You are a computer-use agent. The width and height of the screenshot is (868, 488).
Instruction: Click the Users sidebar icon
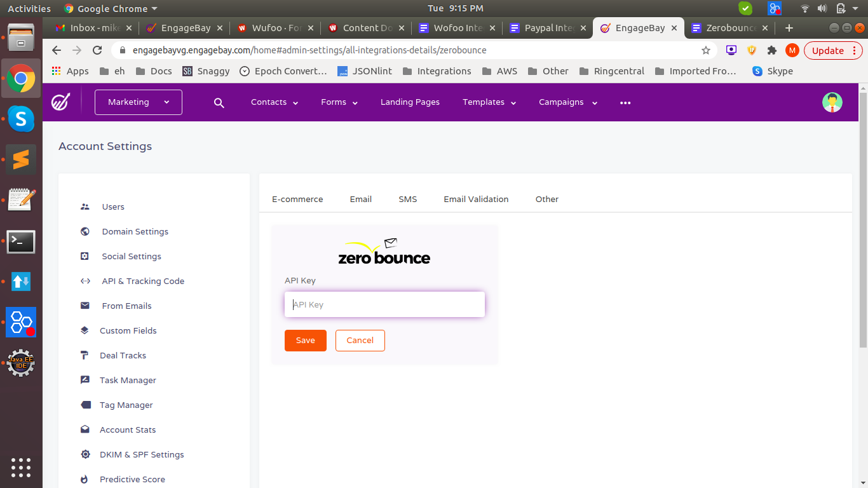coord(85,207)
